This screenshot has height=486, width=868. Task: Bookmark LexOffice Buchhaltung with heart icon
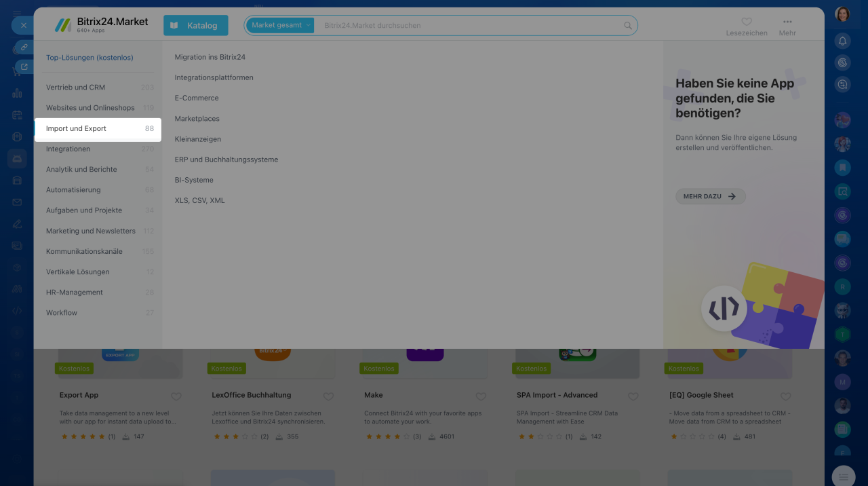coord(328,396)
